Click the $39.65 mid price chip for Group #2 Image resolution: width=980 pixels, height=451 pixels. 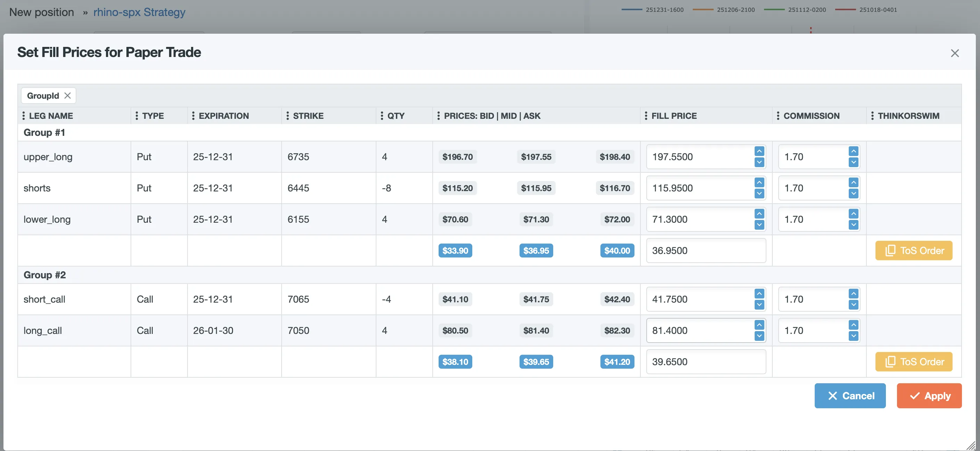tap(536, 362)
